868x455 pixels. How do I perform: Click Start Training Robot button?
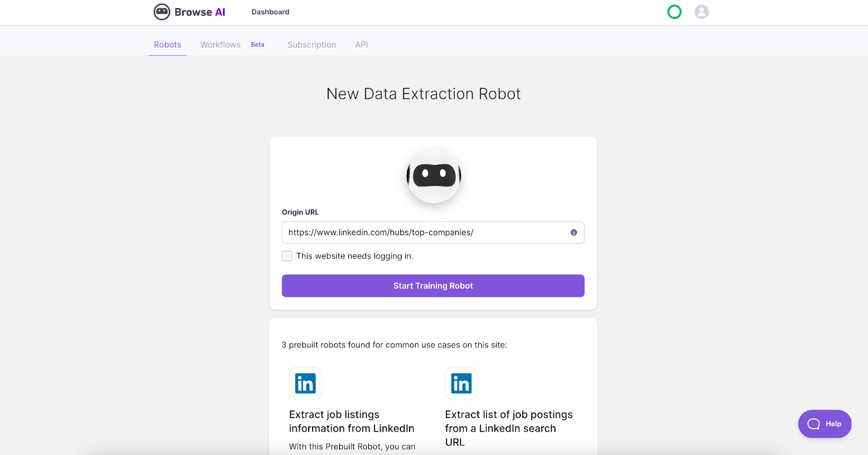[433, 286]
